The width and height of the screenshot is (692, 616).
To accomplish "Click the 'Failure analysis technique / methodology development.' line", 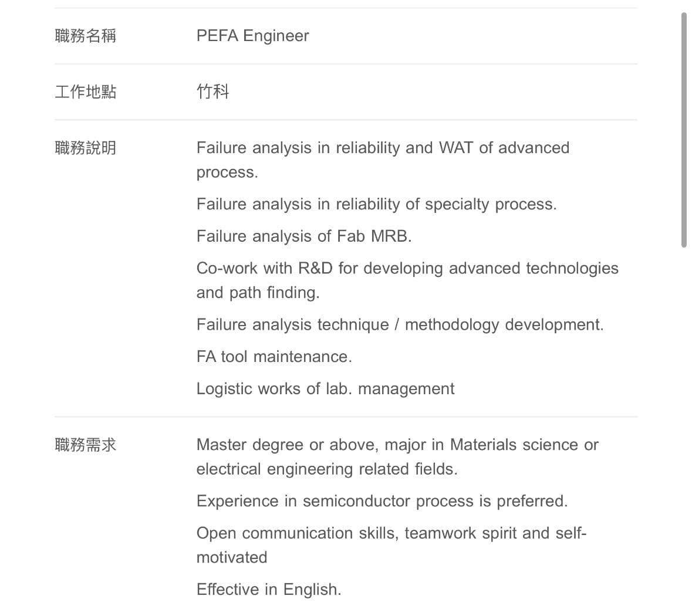I will click(400, 325).
